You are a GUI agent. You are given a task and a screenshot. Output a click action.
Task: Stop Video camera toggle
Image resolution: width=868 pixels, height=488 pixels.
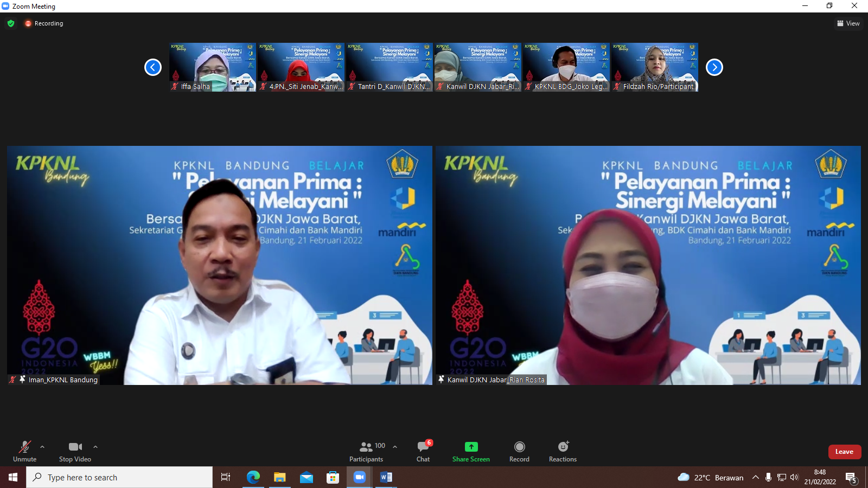coord(75,451)
